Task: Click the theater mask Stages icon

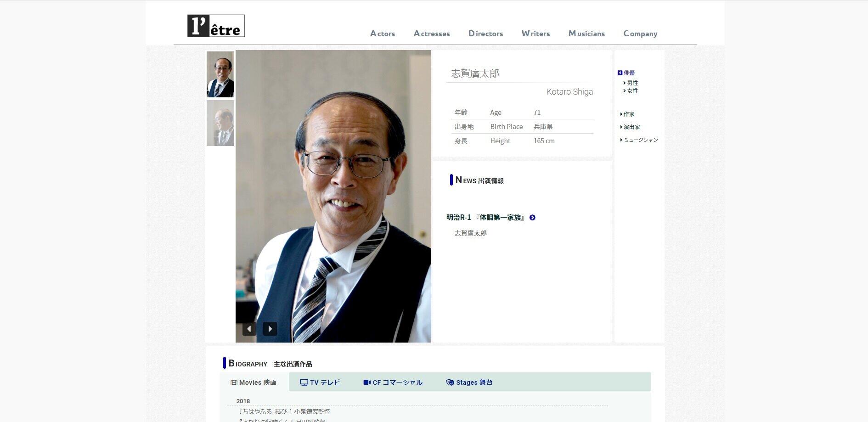Action: 450,383
